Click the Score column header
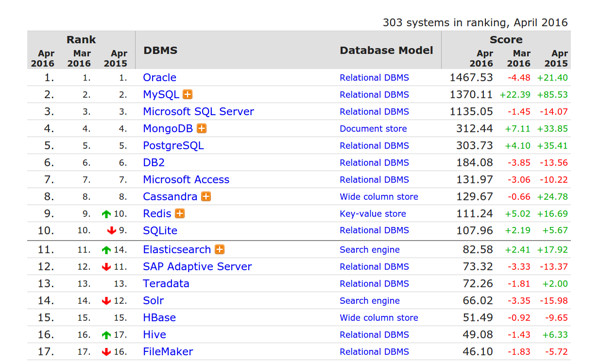 point(506,40)
